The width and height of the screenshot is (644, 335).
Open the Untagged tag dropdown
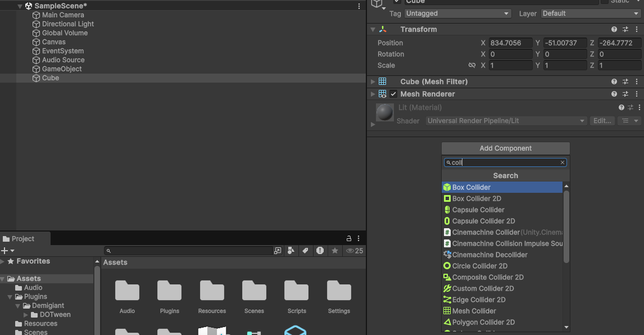pyautogui.click(x=457, y=13)
